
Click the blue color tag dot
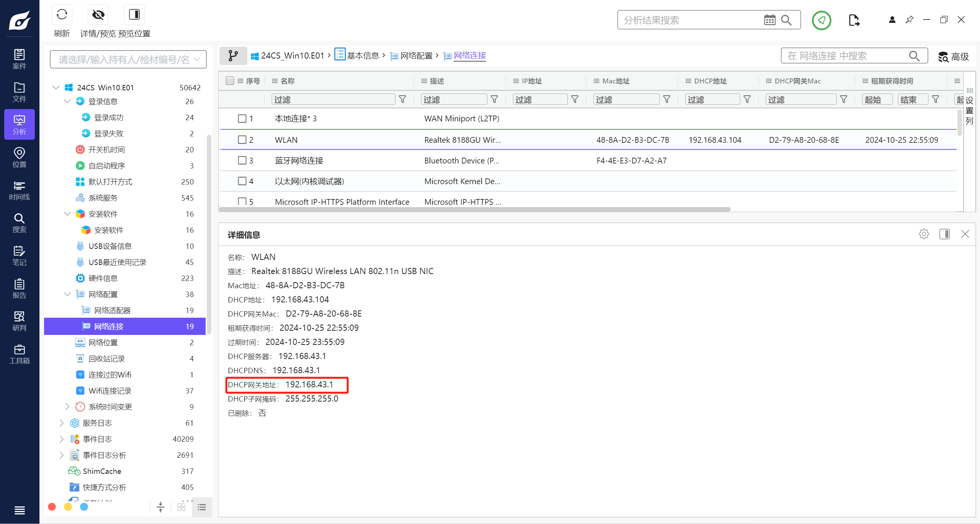(84, 507)
